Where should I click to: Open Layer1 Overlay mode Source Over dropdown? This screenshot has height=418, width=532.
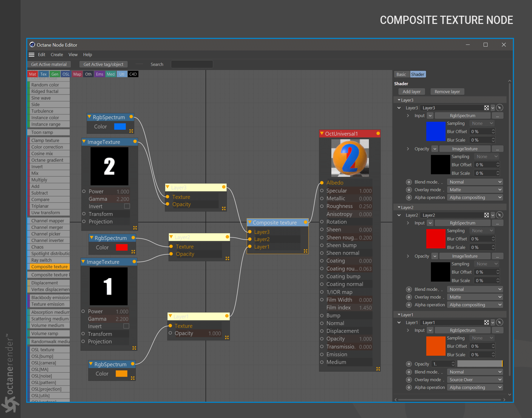(x=475, y=380)
